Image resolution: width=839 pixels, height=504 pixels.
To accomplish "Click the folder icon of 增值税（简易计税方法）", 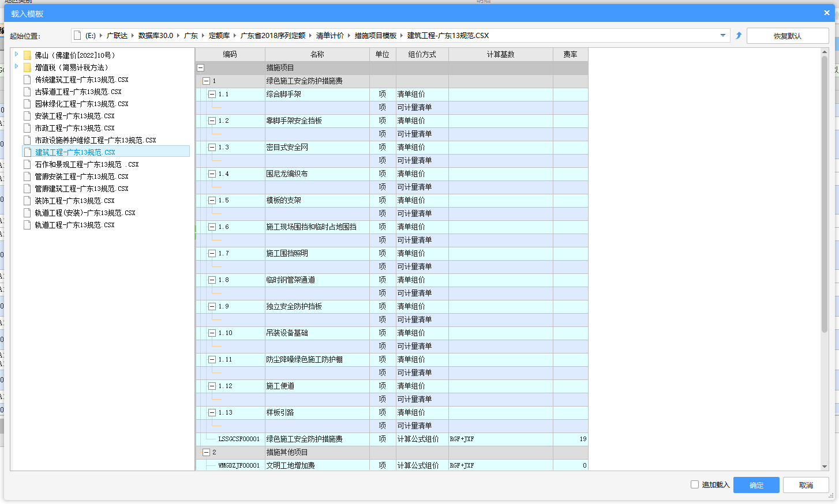I will [x=27, y=67].
